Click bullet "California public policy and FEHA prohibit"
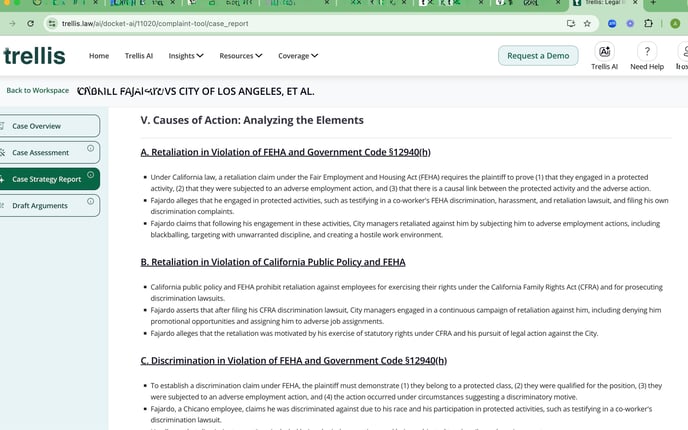The height and width of the screenshot is (430, 688). (406, 293)
